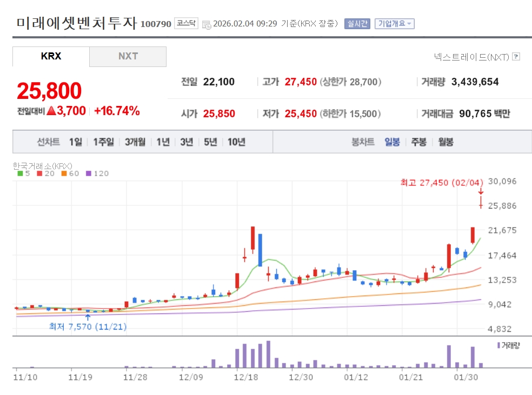The height and width of the screenshot is (395, 532).
Task: Click the green 5-day moving average swatch
Action: pos(20,173)
